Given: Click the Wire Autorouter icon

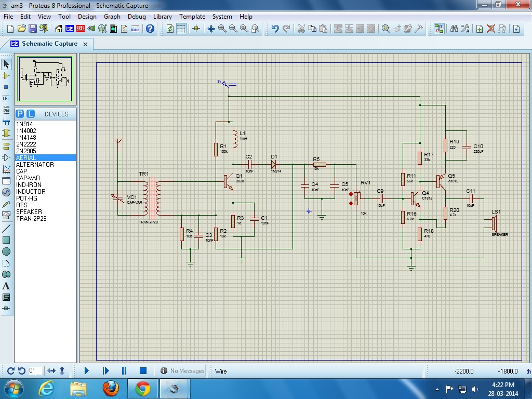Looking at the screenshot, I should click(440, 29).
